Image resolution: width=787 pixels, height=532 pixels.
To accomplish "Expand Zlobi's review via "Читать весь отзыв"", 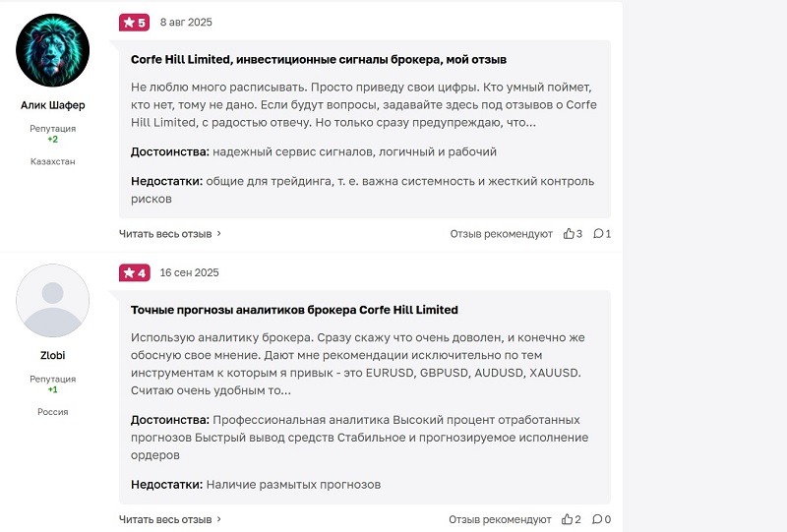I will click(x=169, y=519).
